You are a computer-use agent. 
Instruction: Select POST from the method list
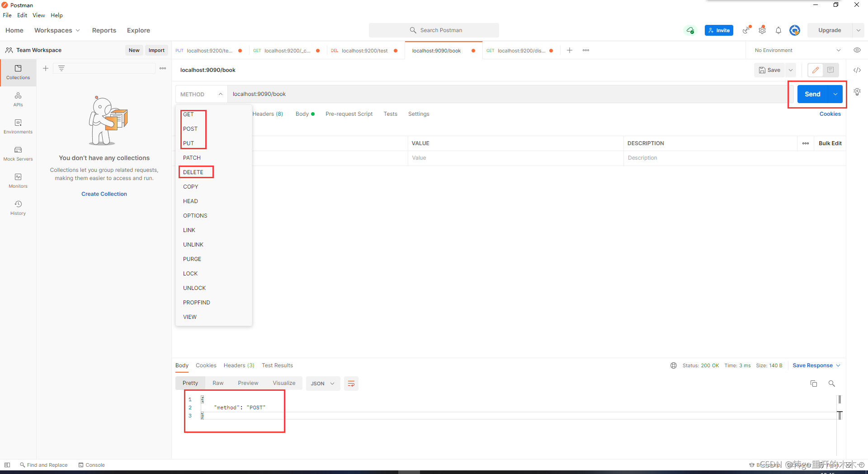[190, 129]
